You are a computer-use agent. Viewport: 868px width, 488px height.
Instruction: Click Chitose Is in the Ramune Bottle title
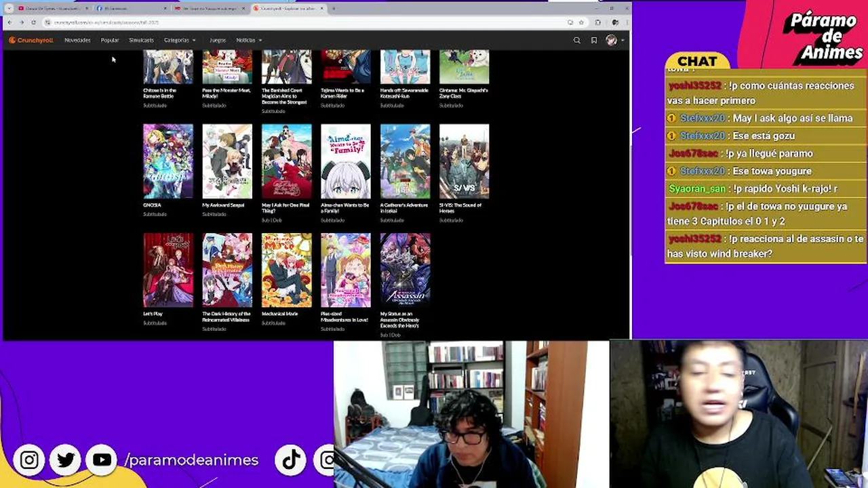pos(160,93)
